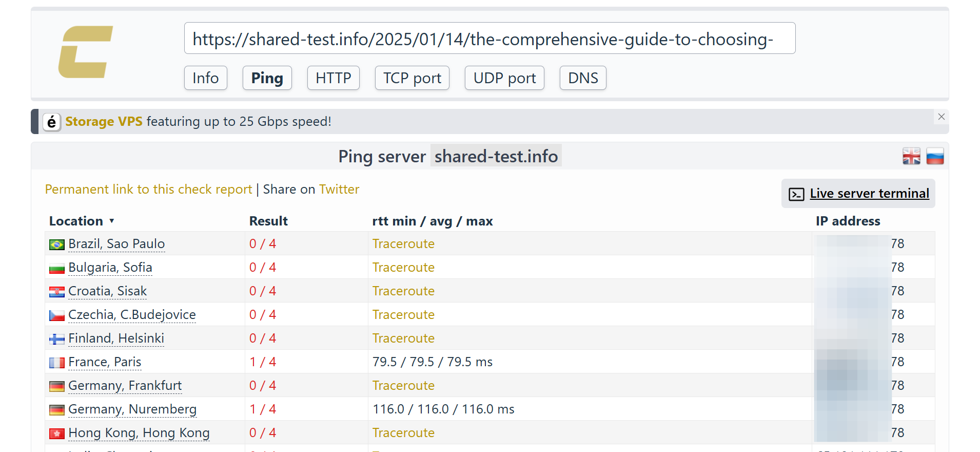Click the Hong Kong flag icon
This screenshot has height=452, width=980.
[x=56, y=434]
